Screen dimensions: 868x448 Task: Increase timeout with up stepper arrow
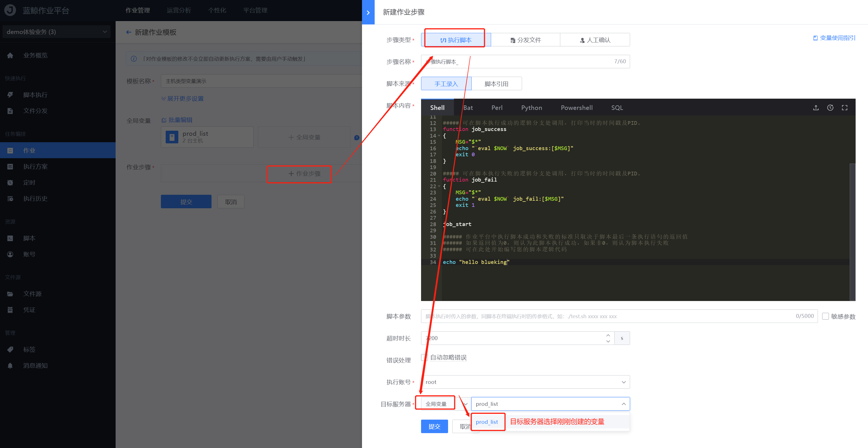pos(608,335)
